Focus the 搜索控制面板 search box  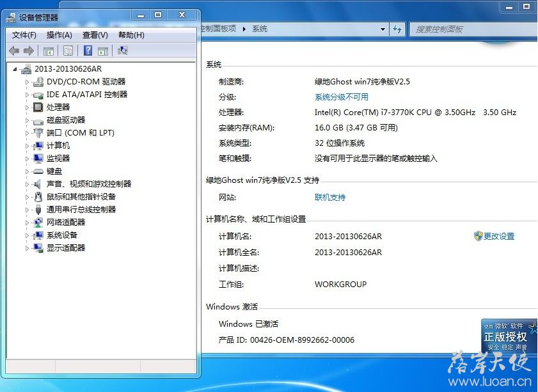(473, 29)
